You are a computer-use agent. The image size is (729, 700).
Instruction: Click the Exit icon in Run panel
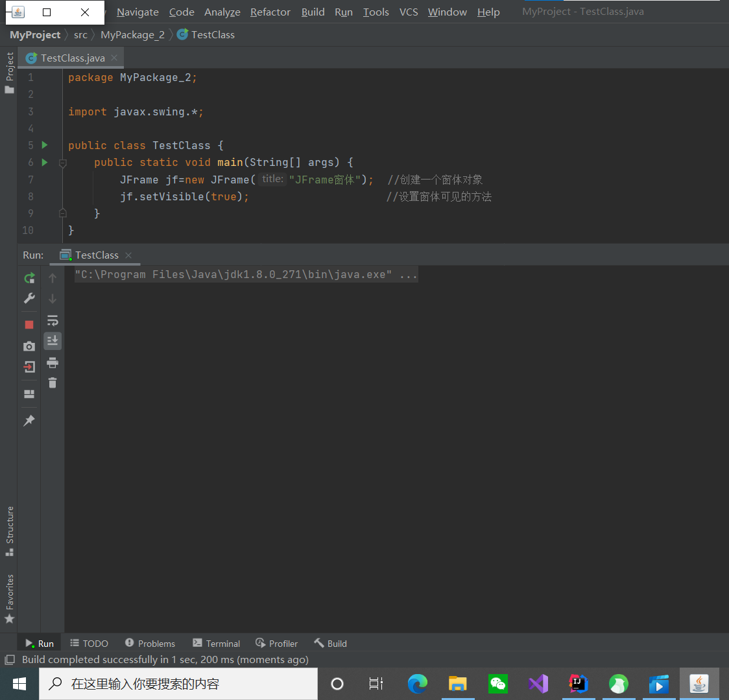29,367
